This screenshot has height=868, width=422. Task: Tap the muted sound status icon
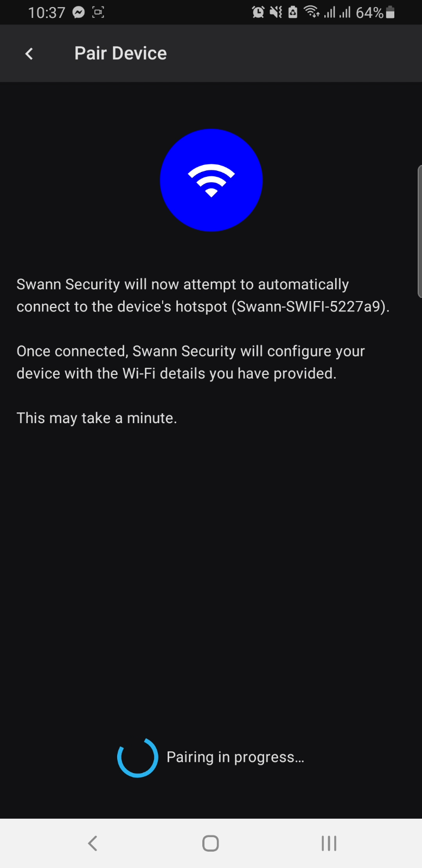click(x=276, y=12)
